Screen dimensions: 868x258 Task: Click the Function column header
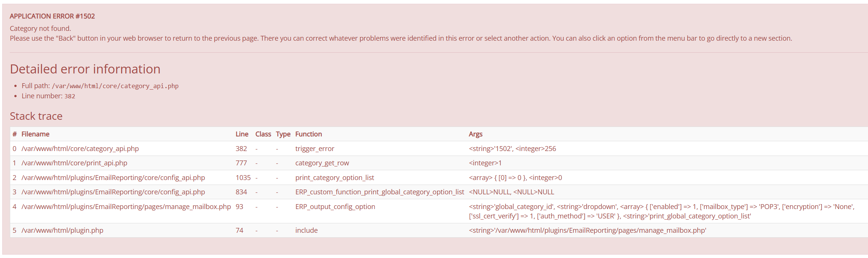308,134
